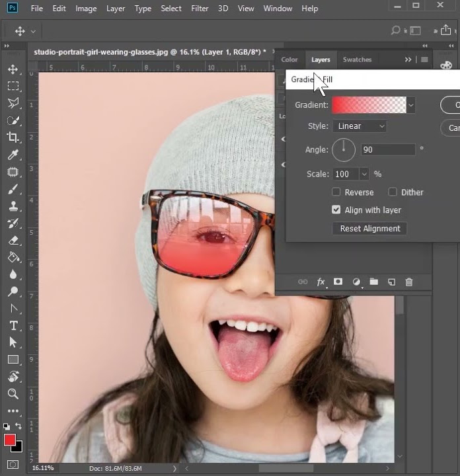Open the Layers panel menu

click(424, 59)
